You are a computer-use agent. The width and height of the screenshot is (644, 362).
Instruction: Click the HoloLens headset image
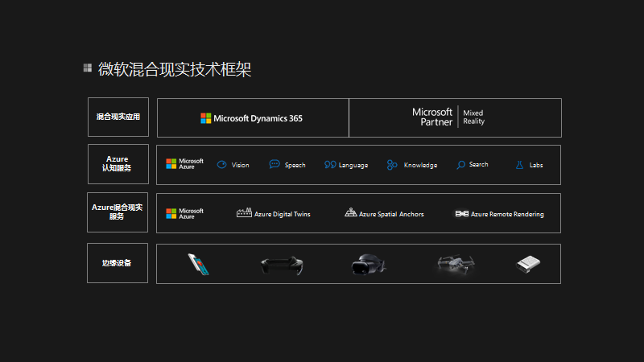point(283,265)
